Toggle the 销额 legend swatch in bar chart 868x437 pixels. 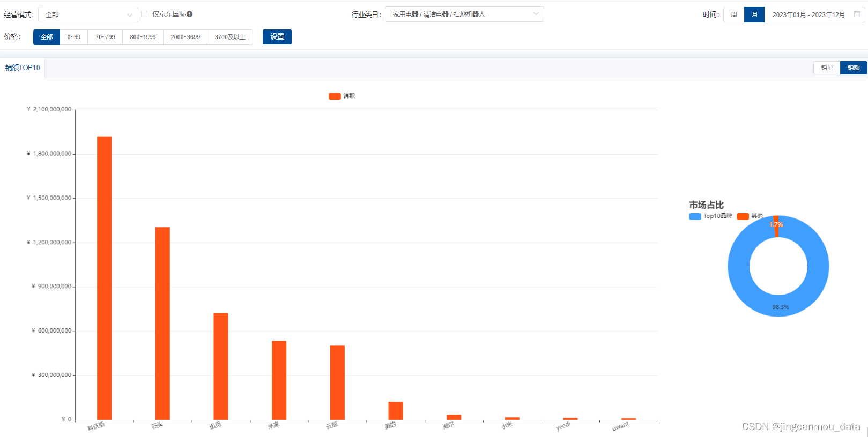pos(335,96)
